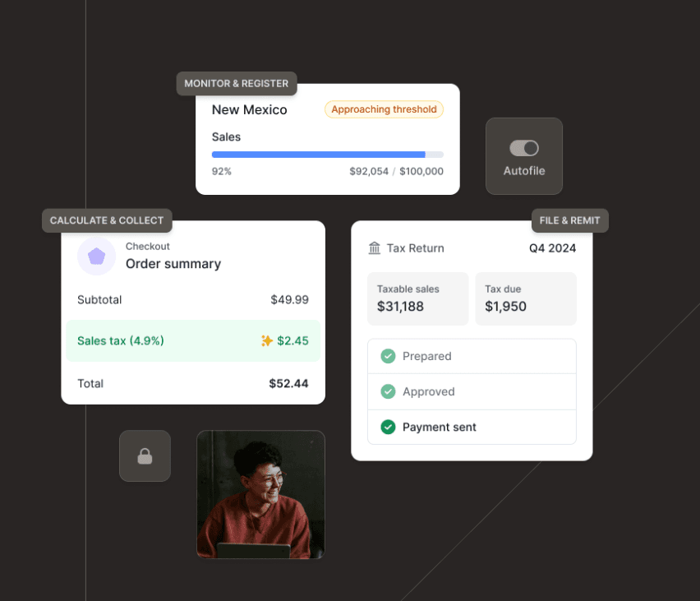Click the Approved green checkmark icon
The image size is (700, 601).
click(388, 391)
